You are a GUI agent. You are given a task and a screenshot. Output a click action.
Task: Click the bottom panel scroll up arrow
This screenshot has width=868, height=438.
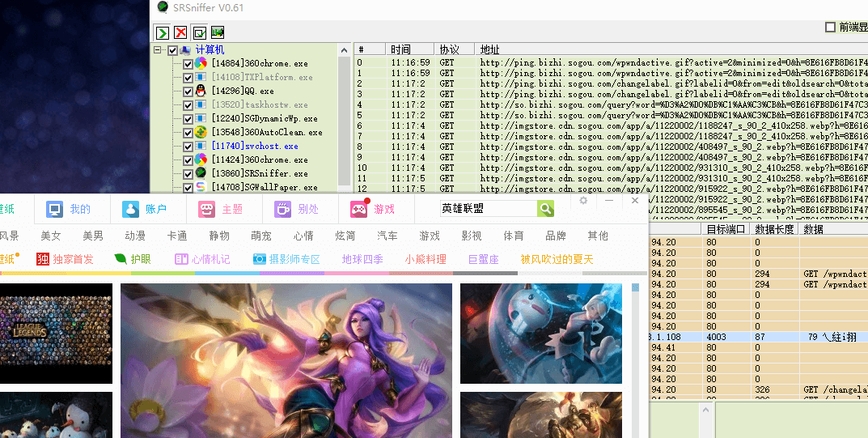click(x=705, y=410)
